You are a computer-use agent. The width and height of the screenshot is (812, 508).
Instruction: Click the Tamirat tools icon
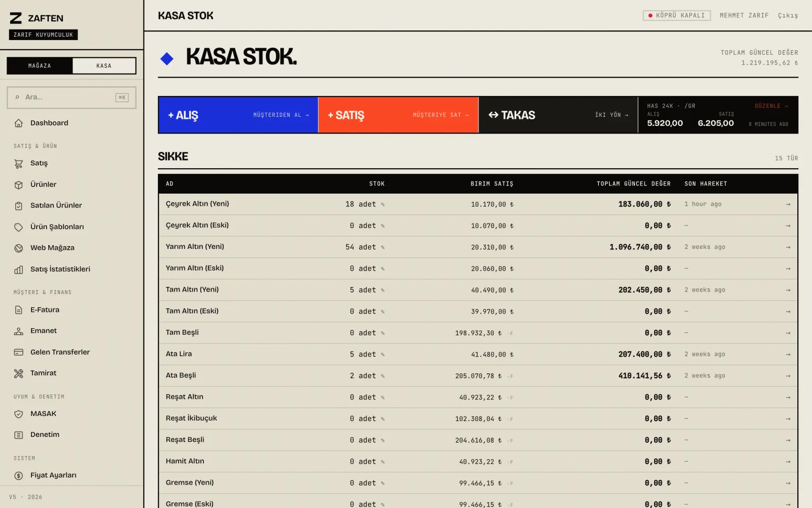click(x=19, y=373)
